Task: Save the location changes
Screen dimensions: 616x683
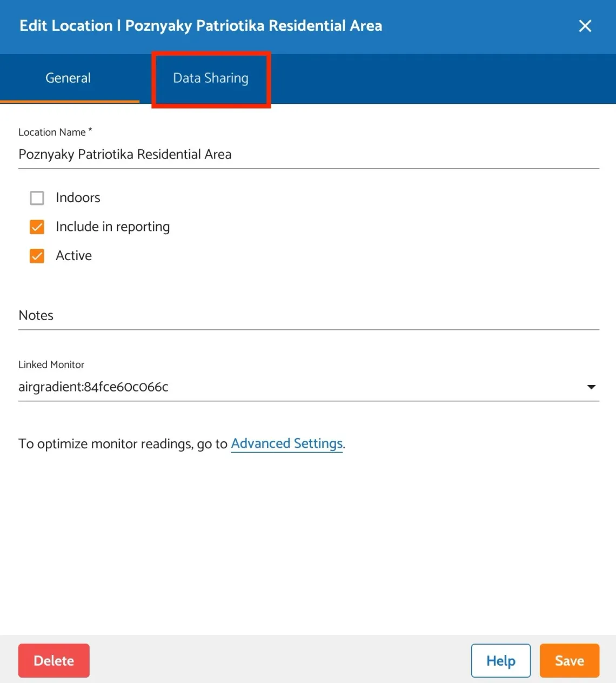Action: (569, 660)
